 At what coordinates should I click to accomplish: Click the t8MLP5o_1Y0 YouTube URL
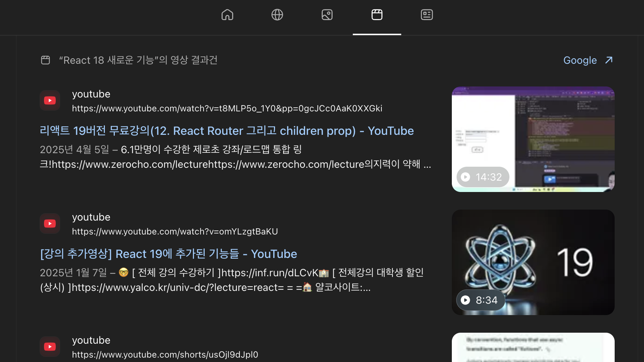tap(227, 108)
